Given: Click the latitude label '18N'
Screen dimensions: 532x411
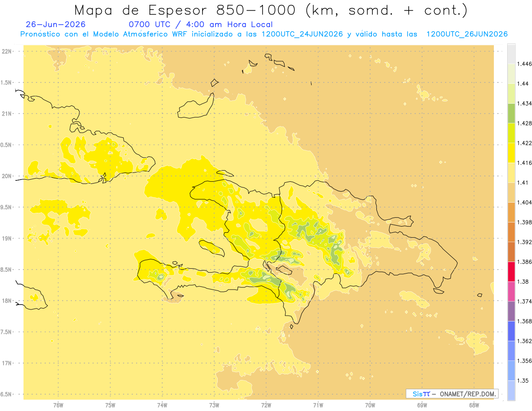Looking at the screenshot, I should [x=7, y=301].
